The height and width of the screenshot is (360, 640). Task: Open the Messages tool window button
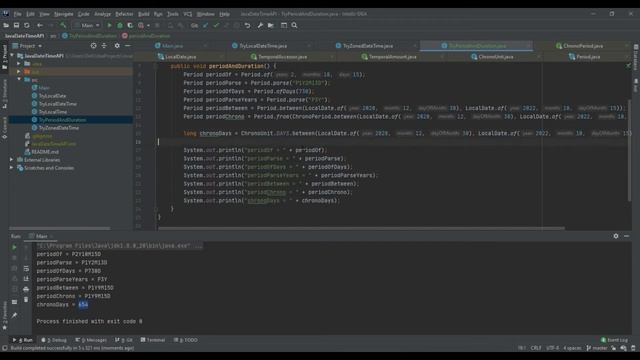91,340
